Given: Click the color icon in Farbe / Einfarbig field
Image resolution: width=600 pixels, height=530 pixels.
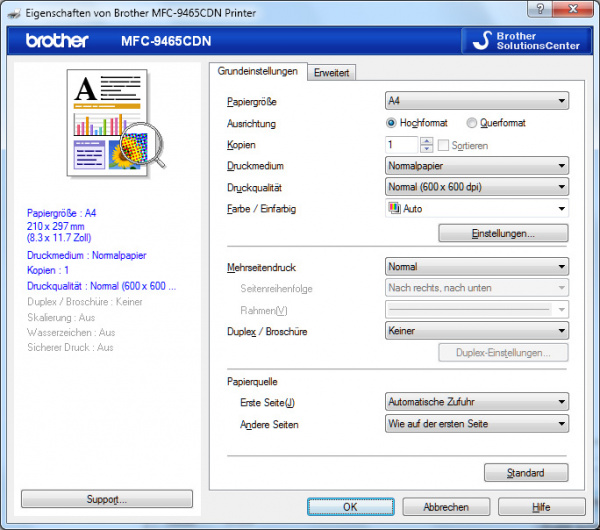Looking at the screenshot, I should click(394, 209).
